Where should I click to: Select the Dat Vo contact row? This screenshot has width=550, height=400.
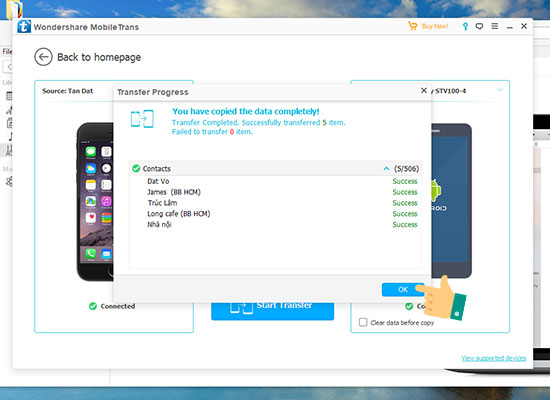275,181
